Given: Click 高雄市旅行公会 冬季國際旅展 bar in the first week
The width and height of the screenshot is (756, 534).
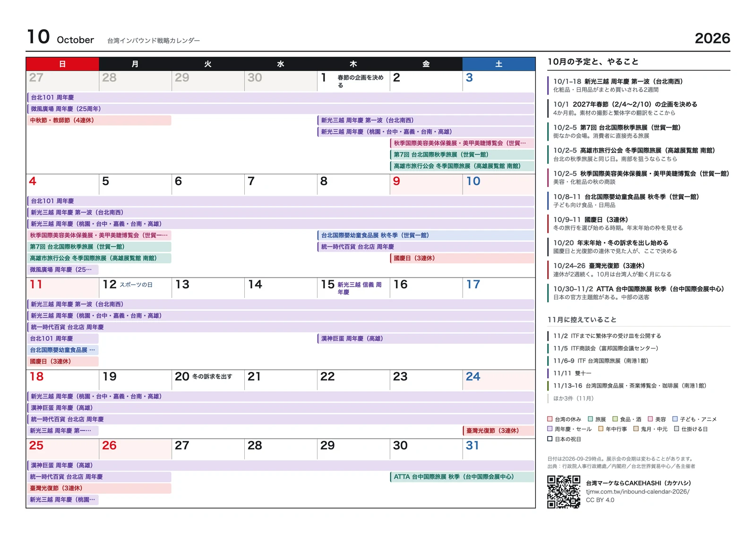Looking at the screenshot, I should pos(462,166).
